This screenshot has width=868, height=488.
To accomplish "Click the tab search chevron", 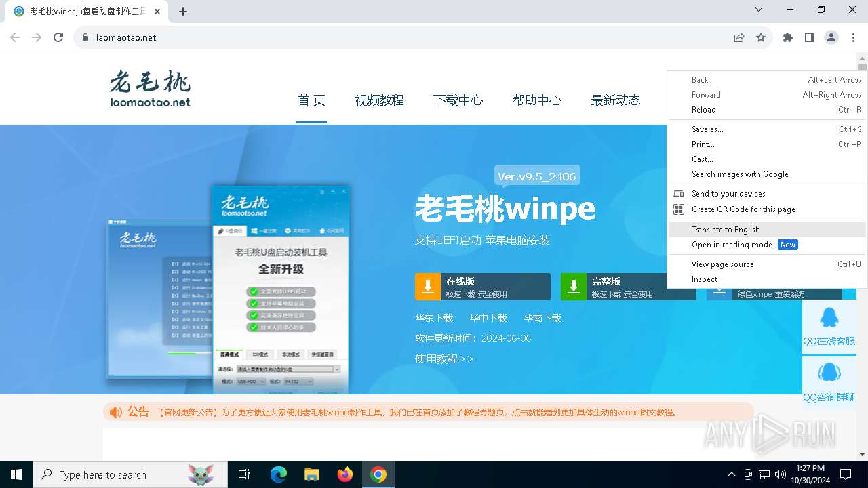I will click(x=759, y=9).
